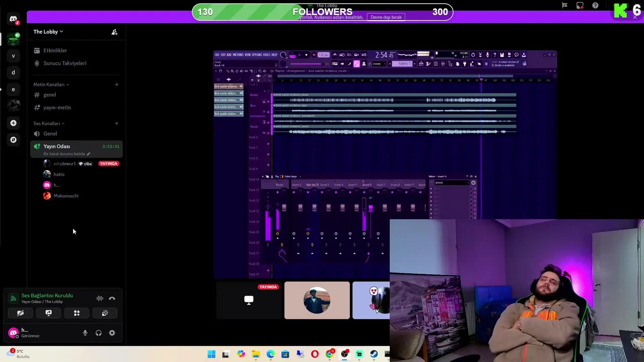
Task: Open the activities launcher button
Action: [x=76, y=313]
